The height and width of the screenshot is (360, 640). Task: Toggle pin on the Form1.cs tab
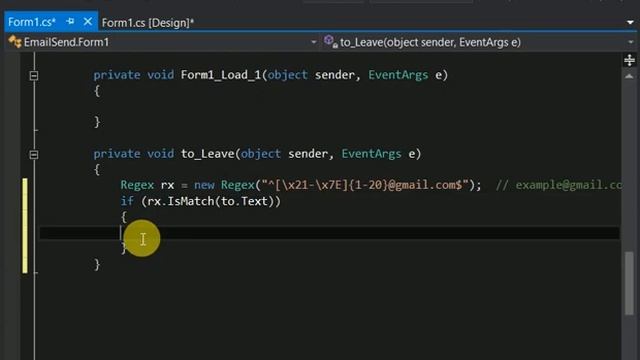coord(70,22)
